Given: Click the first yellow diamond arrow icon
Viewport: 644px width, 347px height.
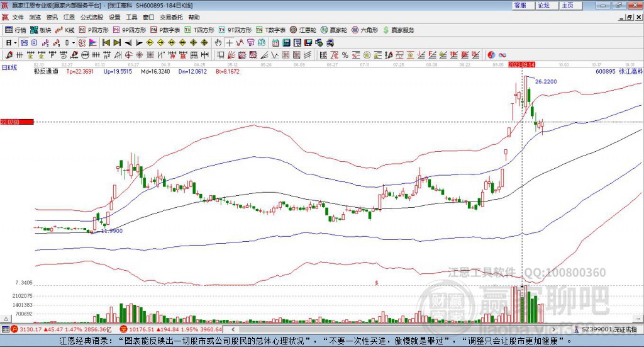Looking at the screenshot, I should pyautogui.click(x=150, y=43).
